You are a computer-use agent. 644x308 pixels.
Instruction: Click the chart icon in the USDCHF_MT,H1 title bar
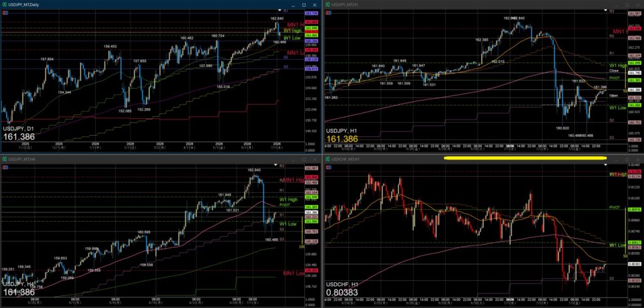click(327, 159)
